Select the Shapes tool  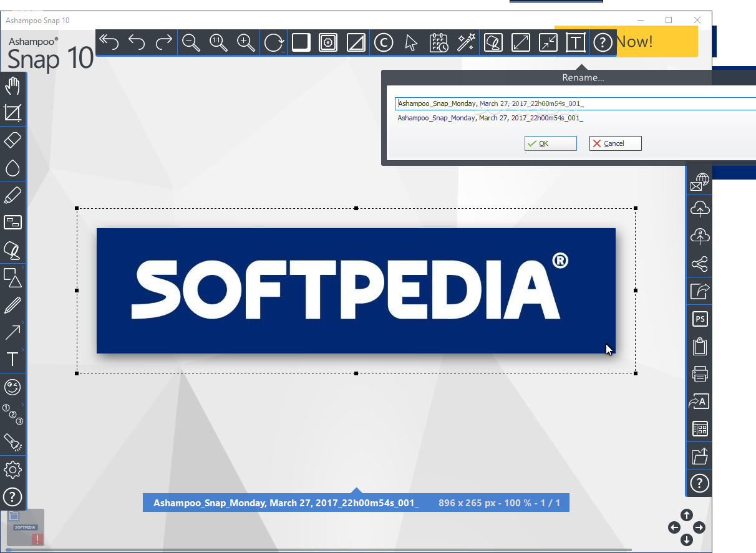tap(12, 277)
